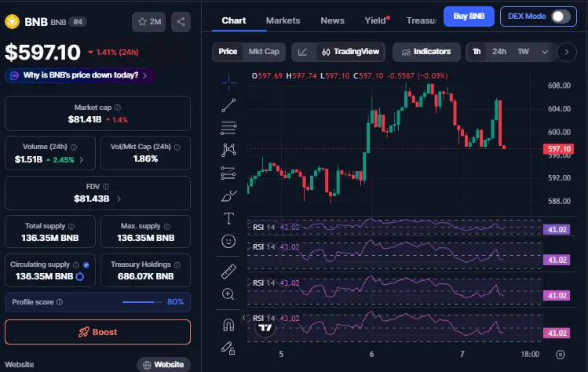Expand the timeframe dropdown chevron

click(545, 52)
